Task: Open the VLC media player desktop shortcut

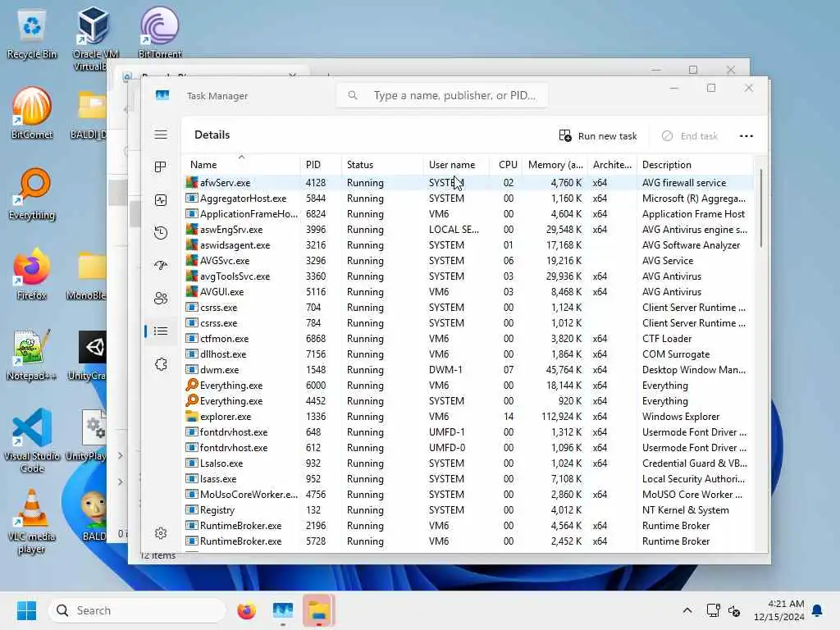Action: (x=32, y=521)
